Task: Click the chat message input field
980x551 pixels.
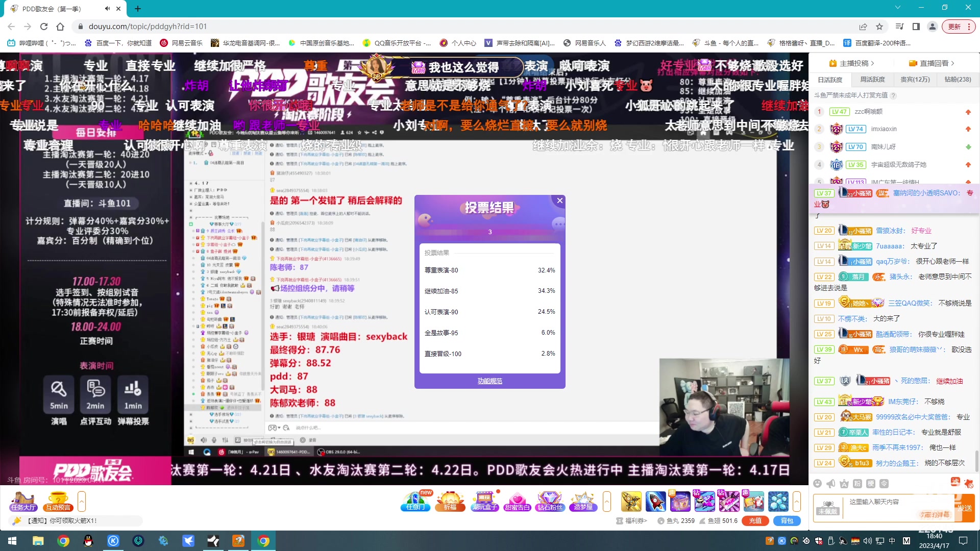Action: click(898, 508)
